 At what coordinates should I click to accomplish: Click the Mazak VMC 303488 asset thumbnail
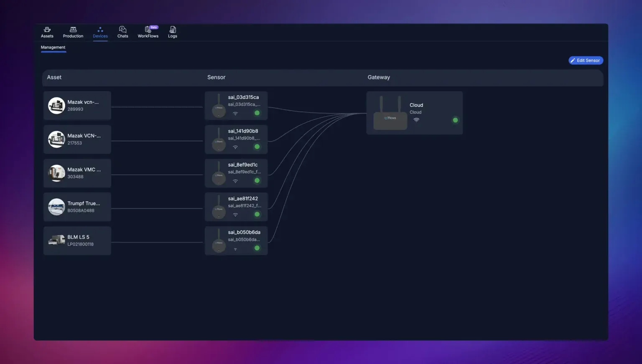[56, 173]
